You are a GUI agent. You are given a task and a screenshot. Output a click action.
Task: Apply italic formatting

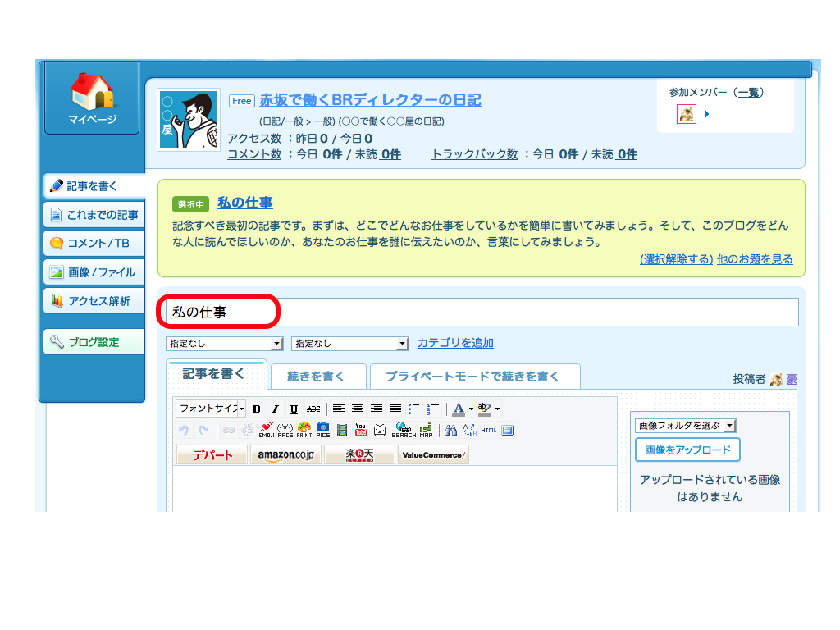[x=276, y=409]
